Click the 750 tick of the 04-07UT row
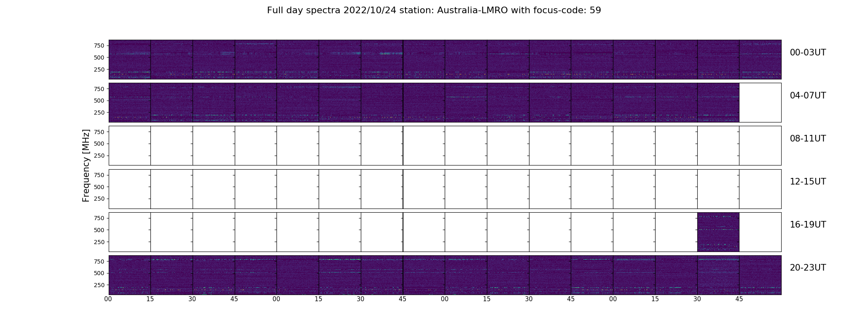The image size is (868, 331). pos(99,89)
